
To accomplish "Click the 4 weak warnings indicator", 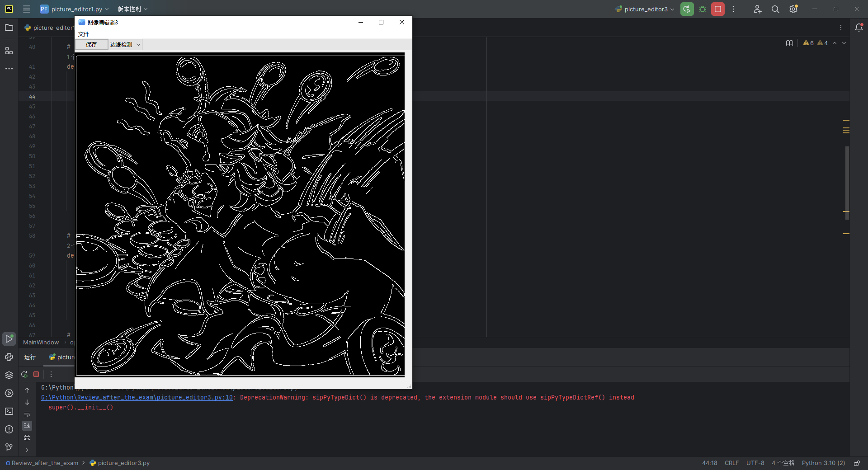I will click(x=823, y=43).
